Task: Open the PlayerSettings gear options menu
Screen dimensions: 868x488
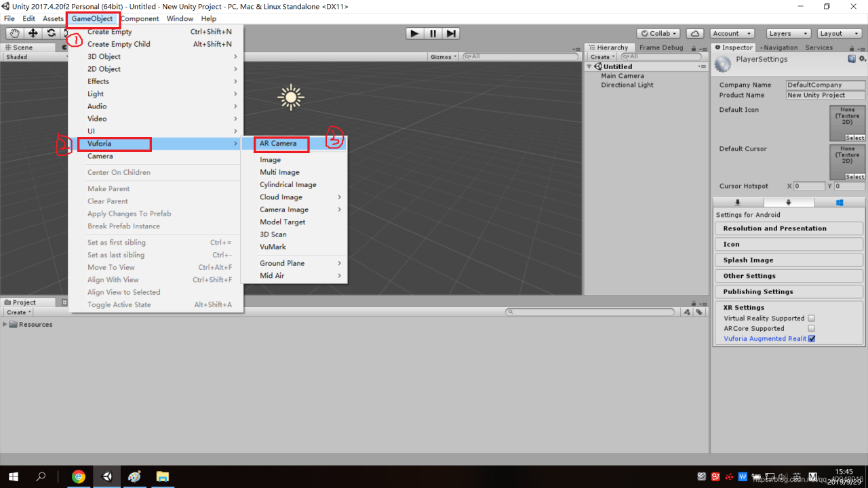Action: pyautogui.click(x=862, y=59)
